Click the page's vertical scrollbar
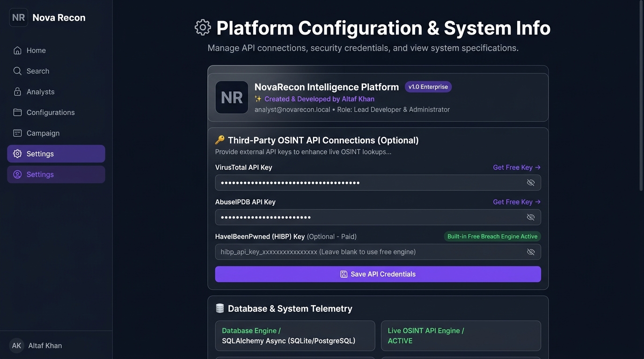The height and width of the screenshot is (359, 644). click(642, 95)
